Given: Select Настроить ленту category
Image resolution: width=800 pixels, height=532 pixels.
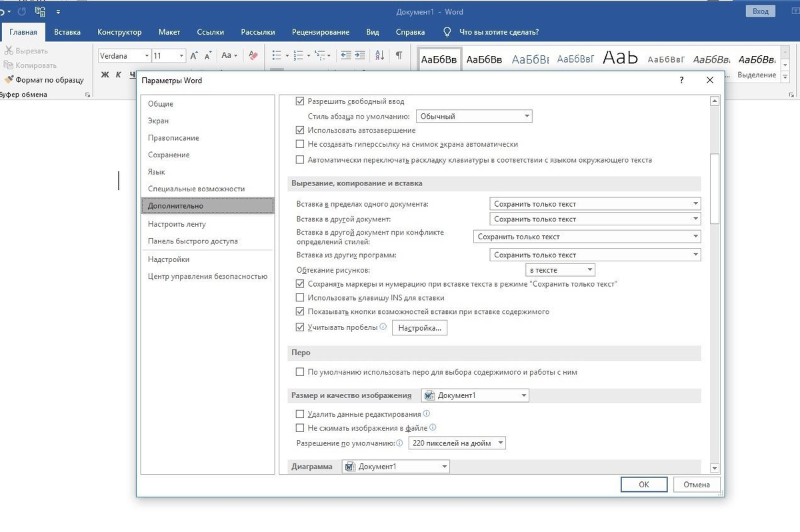Looking at the screenshot, I should click(207, 224).
